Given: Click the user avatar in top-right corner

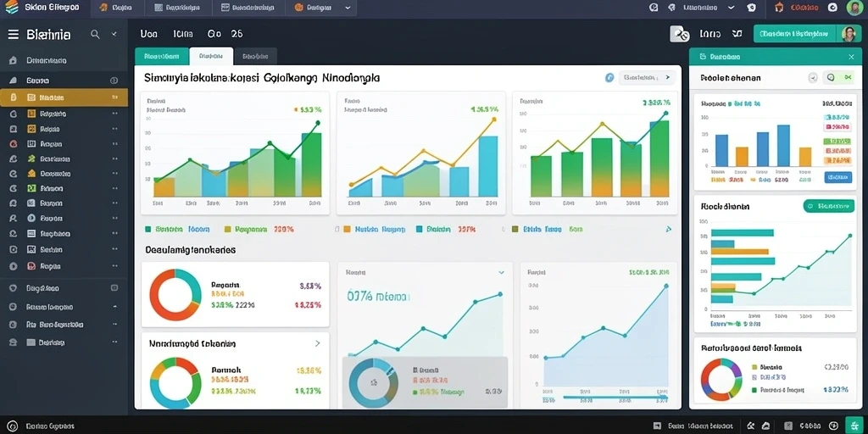Looking at the screenshot, I should pos(854,8).
